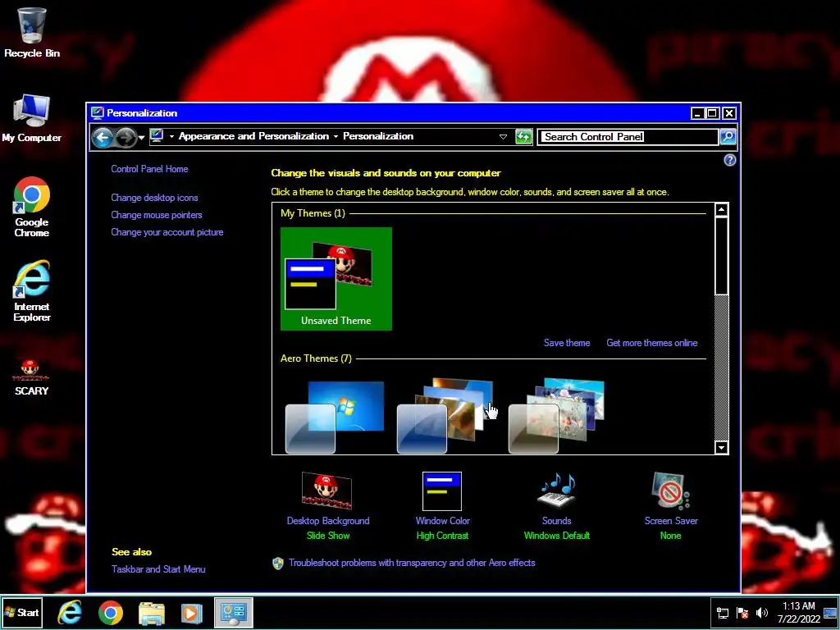Open Recycle Bin desktop icon
Screen dimensions: 840x630
tap(32, 32)
